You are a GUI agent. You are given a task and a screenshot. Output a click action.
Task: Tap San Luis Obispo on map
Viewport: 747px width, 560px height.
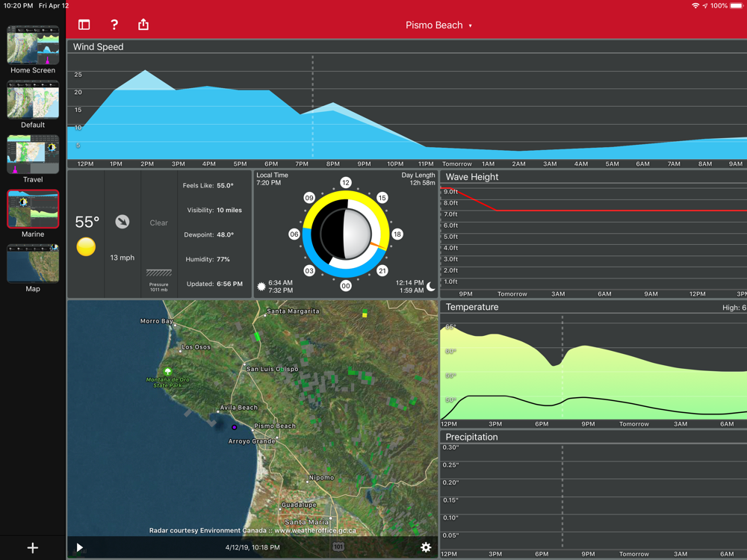click(272, 369)
